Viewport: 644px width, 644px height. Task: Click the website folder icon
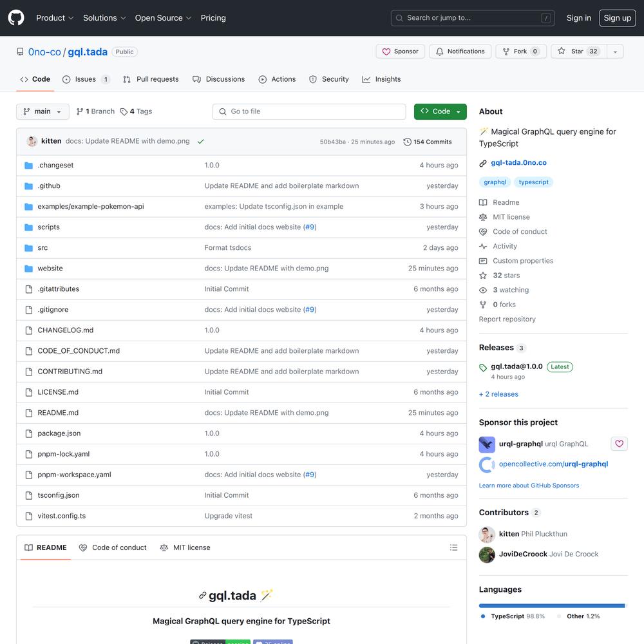pos(28,268)
